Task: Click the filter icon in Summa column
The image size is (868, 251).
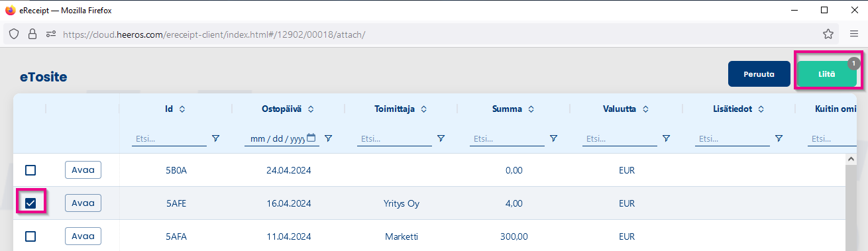Action: pyautogui.click(x=553, y=138)
